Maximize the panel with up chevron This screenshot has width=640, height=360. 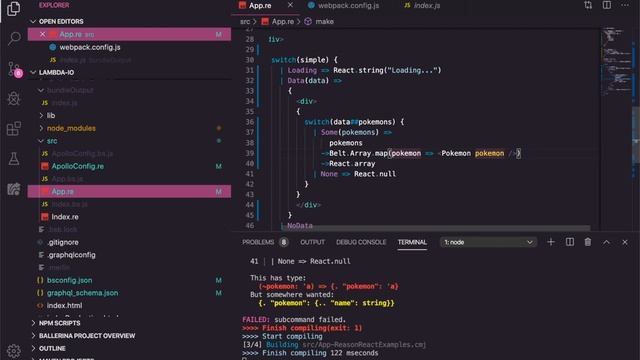pyautogui.click(x=607, y=242)
